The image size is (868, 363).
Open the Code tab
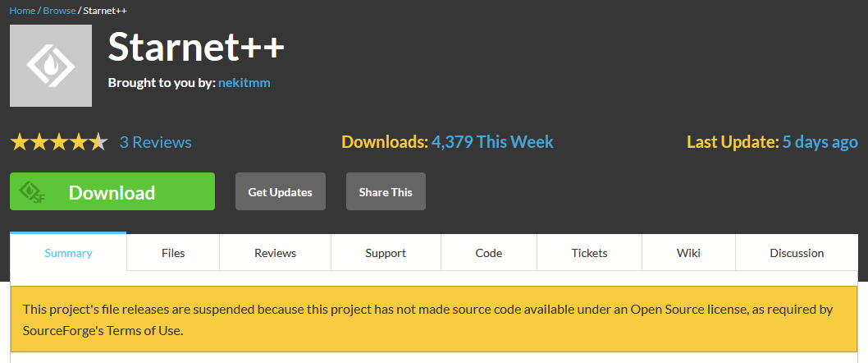click(x=488, y=253)
